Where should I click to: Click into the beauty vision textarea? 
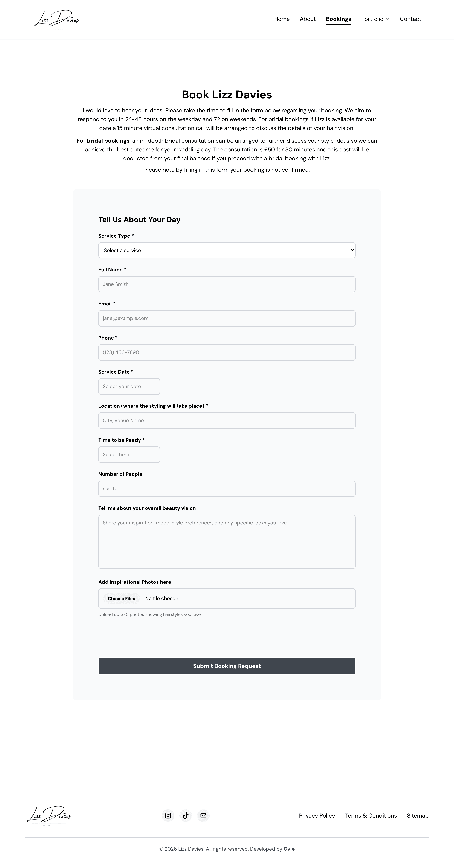coord(227,542)
